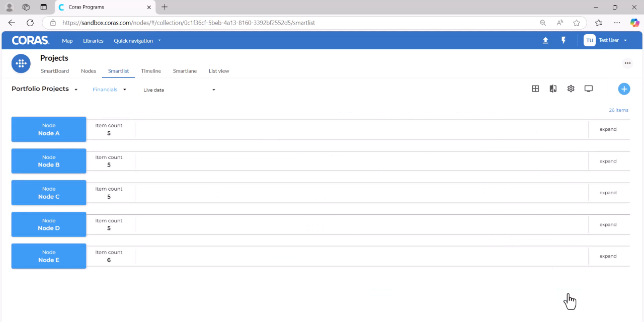Click the presentation screen icon

(589, 89)
